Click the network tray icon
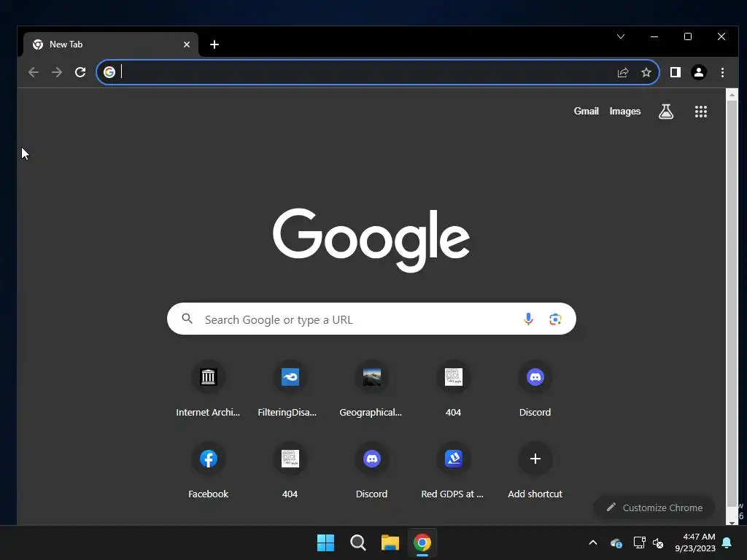 pyautogui.click(x=639, y=542)
